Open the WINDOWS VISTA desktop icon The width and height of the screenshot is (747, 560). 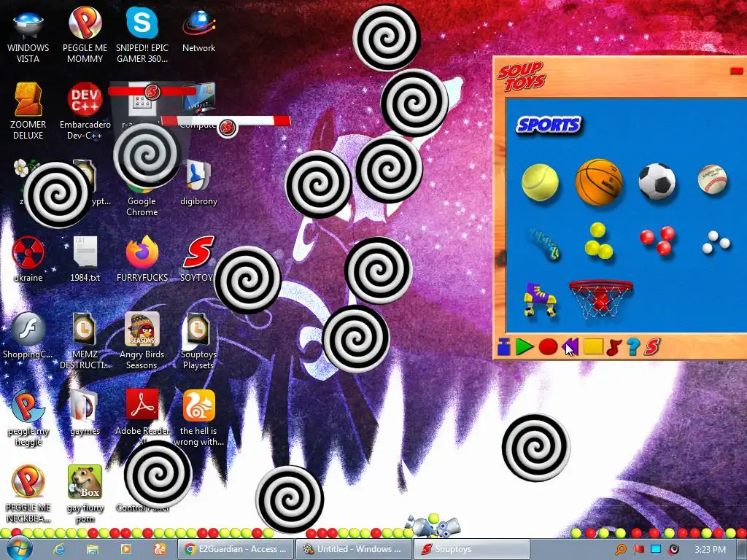[x=28, y=34]
